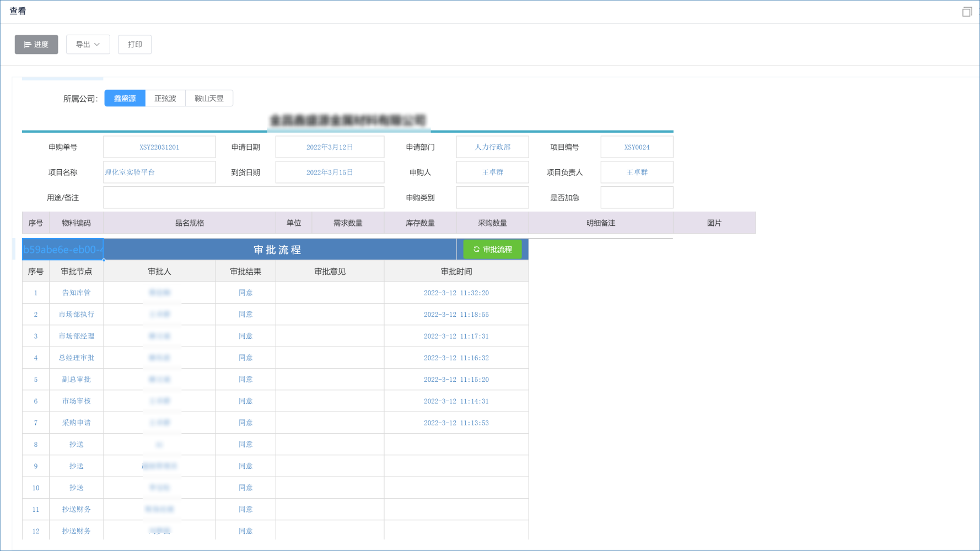This screenshot has height=551, width=980.
Task: Click the approval time 2022-3-12 11:18:55
Action: (456, 315)
